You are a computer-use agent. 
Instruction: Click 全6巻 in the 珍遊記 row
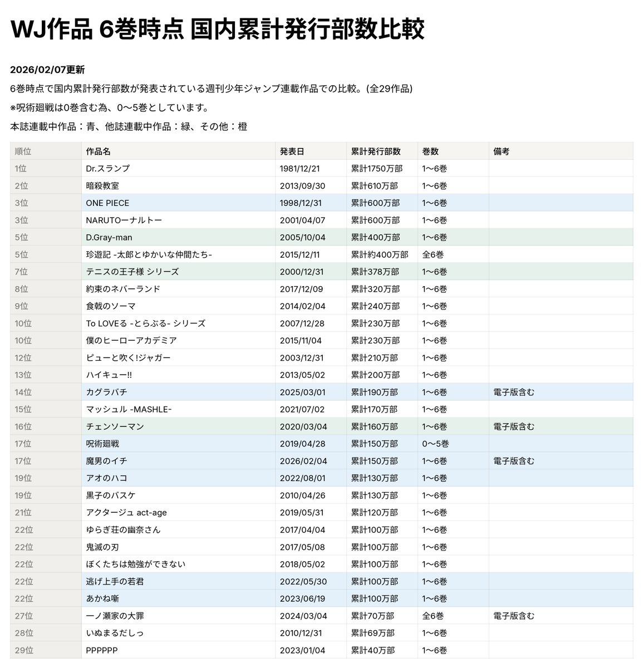(433, 255)
